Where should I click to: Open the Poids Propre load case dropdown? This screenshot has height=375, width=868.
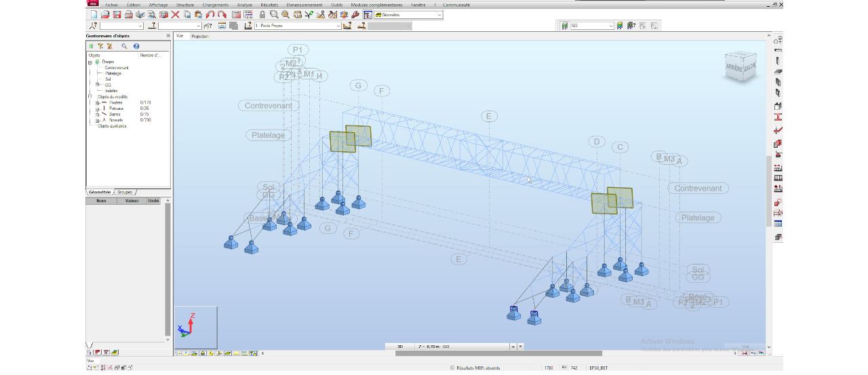[x=338, y=26]
